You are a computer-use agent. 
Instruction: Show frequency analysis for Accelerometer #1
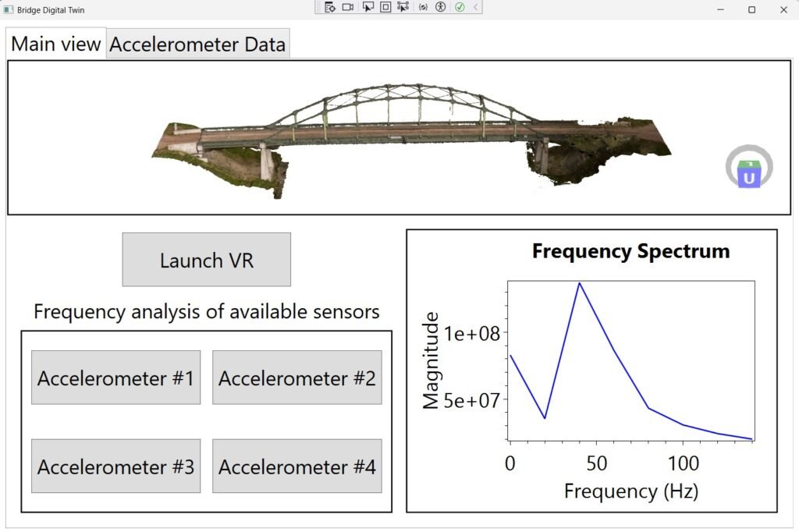pos(115,378)
